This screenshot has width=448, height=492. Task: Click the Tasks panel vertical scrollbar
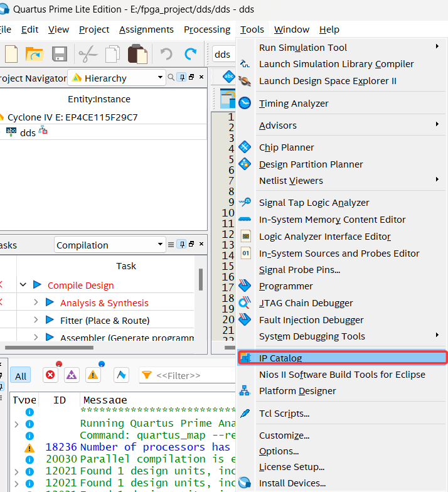point(201,279)
